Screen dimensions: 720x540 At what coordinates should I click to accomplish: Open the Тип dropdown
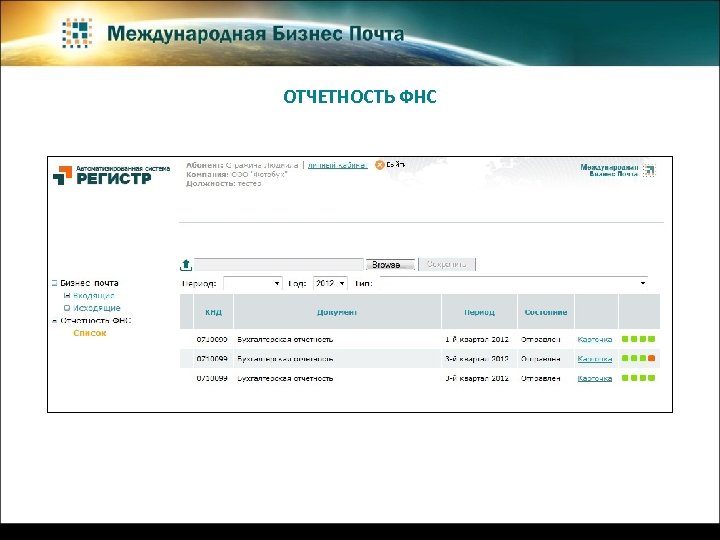[514, 283]
